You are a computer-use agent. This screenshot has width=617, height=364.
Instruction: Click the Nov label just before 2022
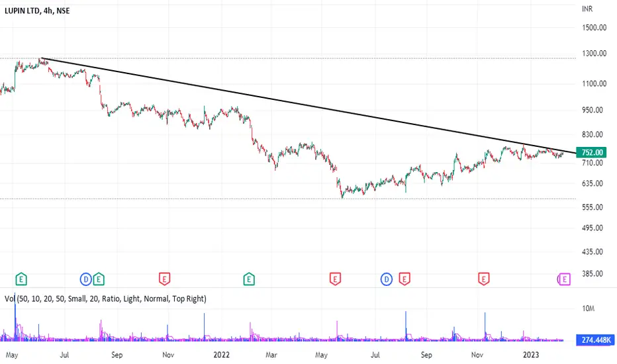(x=168, y=355)
